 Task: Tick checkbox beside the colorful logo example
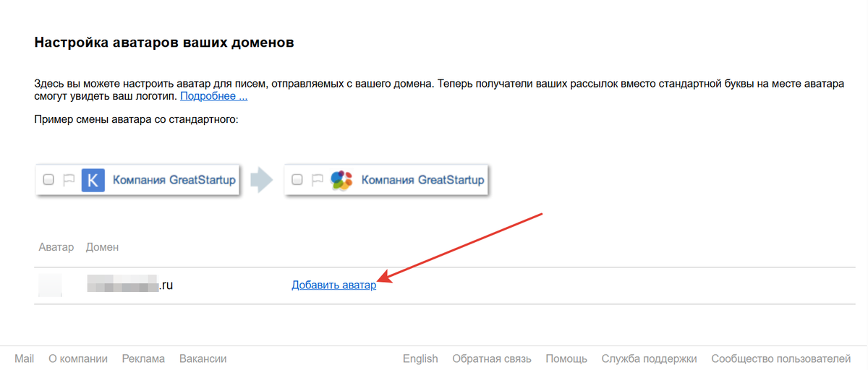(x=297, y=180)
